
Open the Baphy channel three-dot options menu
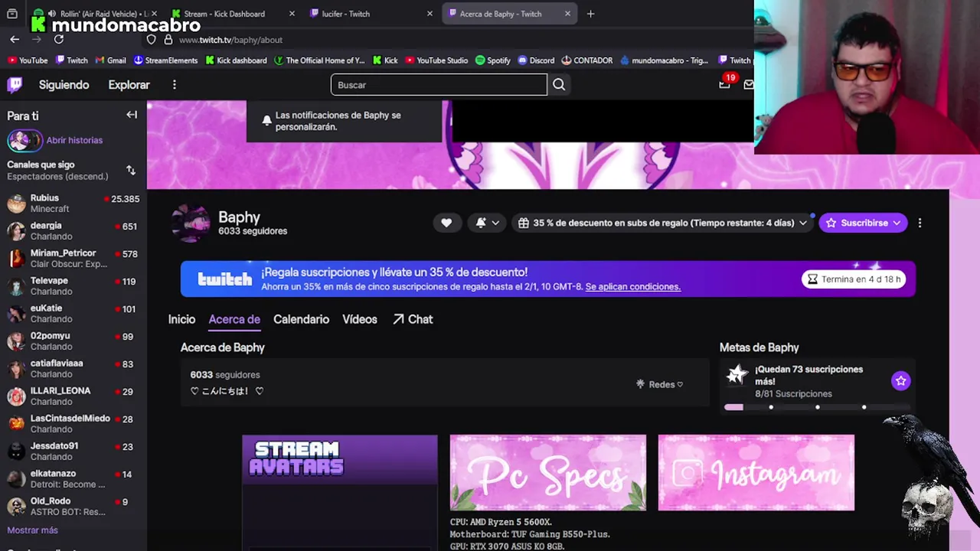coord(920,223)
